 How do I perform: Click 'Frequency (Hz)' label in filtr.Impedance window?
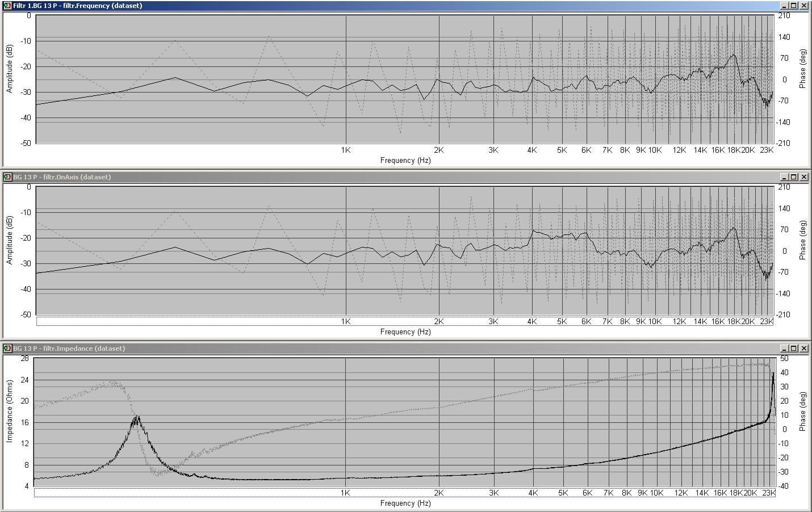[405, 503]
